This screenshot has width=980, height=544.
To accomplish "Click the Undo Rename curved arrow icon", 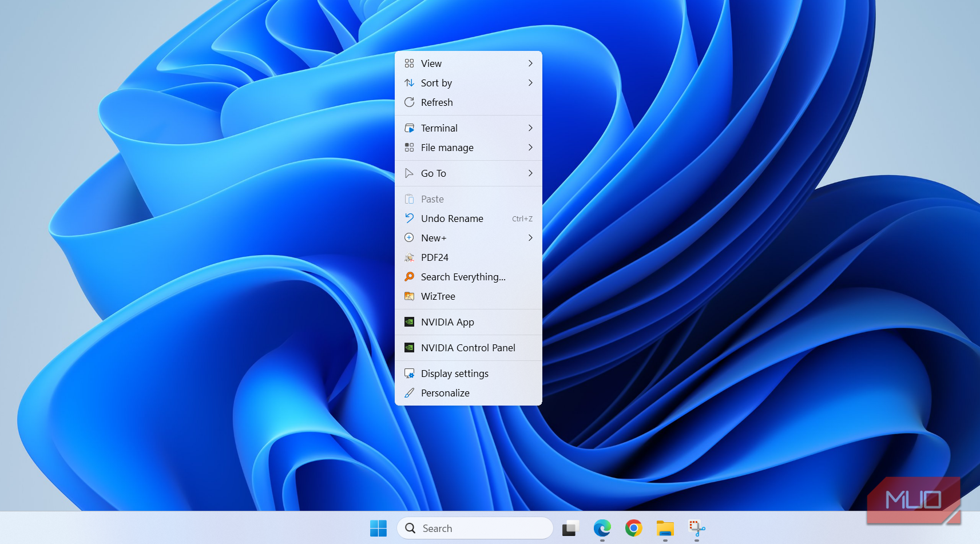I will click(409, 219).
